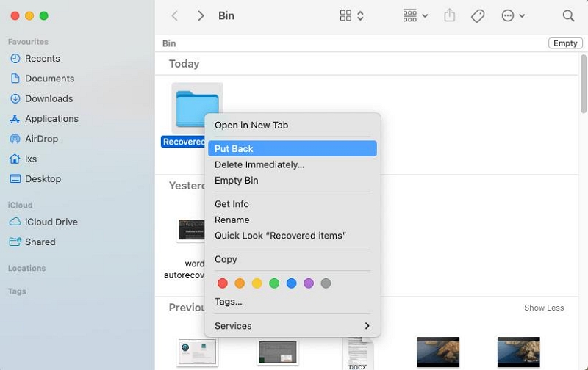Apply the green tag color
This screenshot has height=370, width=588.
274,283
